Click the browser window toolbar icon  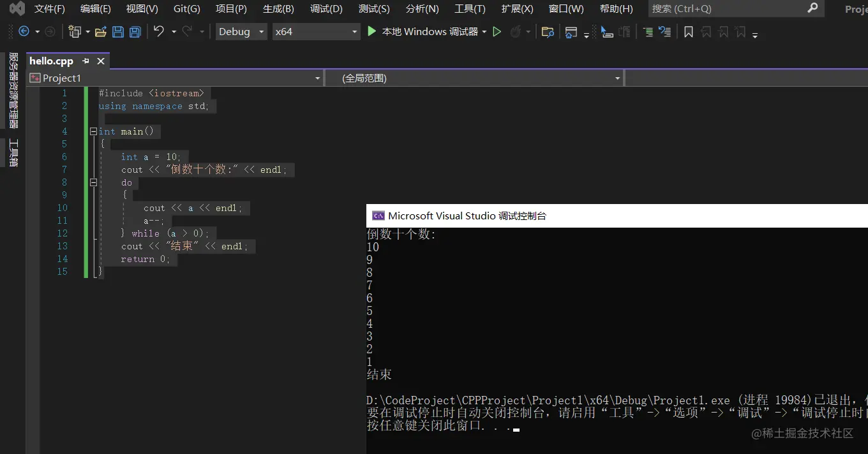pos(571,31)
